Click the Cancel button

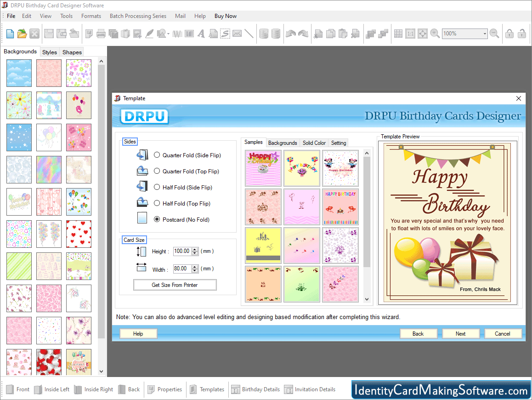click(x=503, y=334)
